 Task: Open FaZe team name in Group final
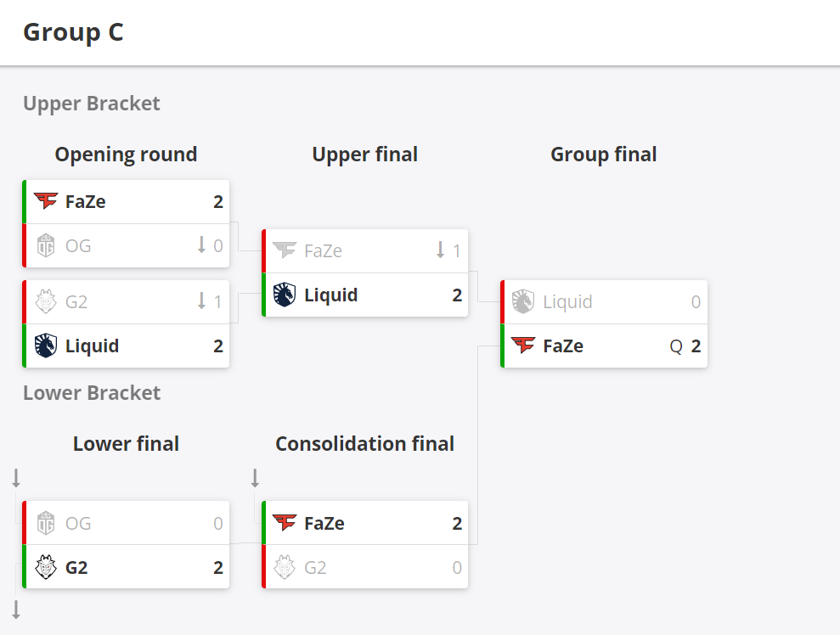tap(563, 346)
